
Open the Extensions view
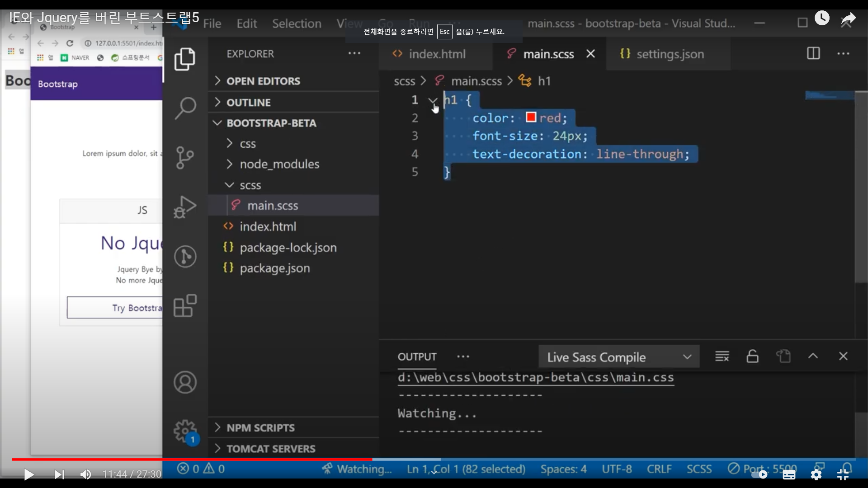185,306
